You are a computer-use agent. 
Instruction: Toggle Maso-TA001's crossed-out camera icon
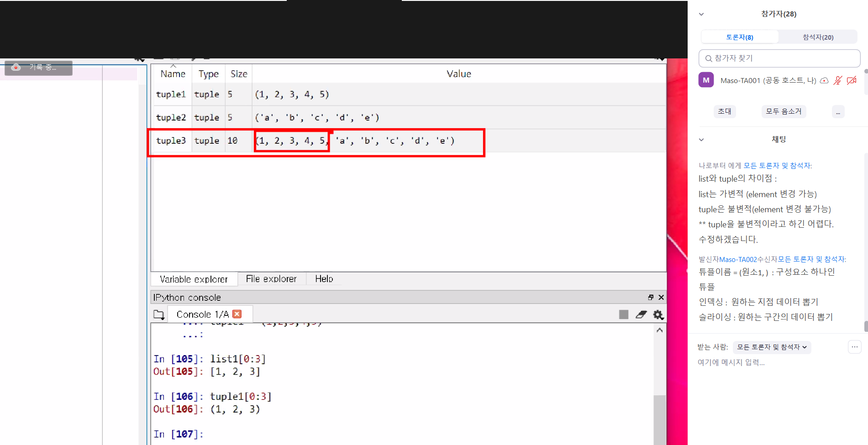coord(852,80)
